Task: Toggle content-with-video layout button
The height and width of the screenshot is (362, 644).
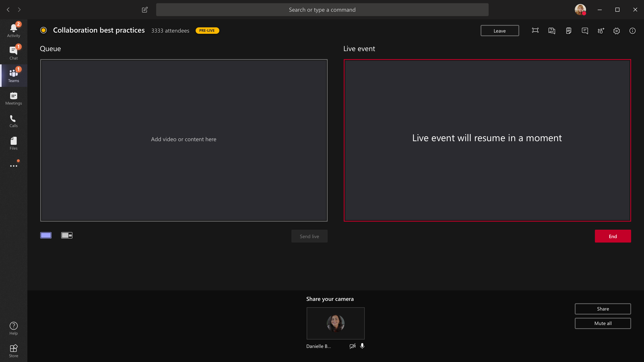Action: coord(66,235)
